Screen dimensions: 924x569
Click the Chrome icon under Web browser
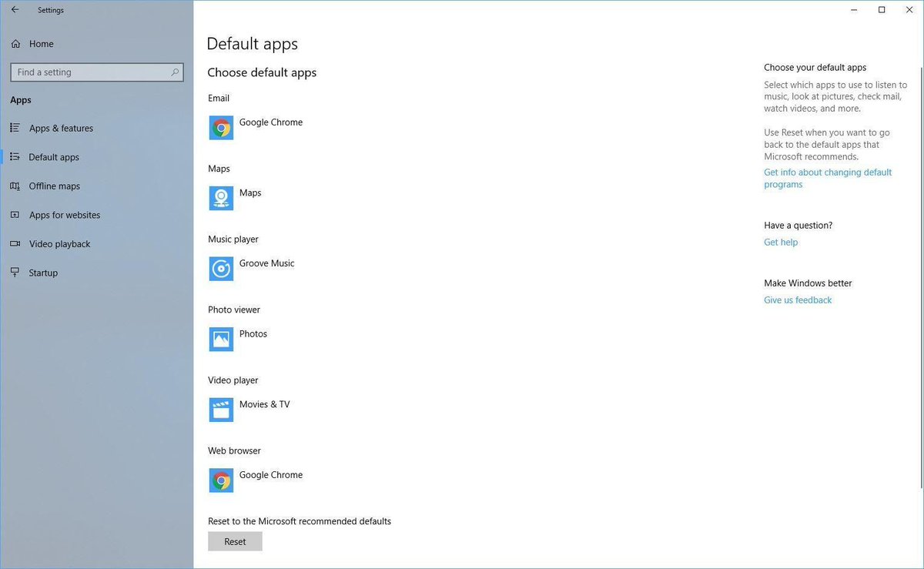click(221, 480)
